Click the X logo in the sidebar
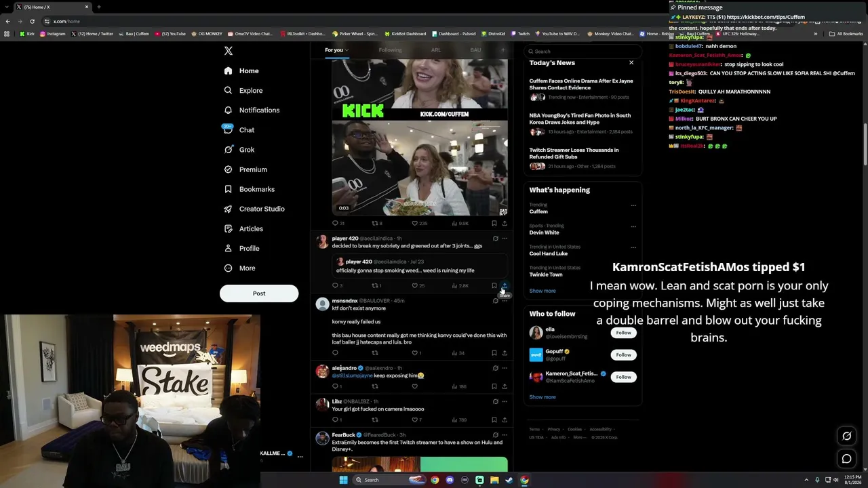The height and width of the screenshot is (488, 868). pyautogui.click(x=229, y=51)
